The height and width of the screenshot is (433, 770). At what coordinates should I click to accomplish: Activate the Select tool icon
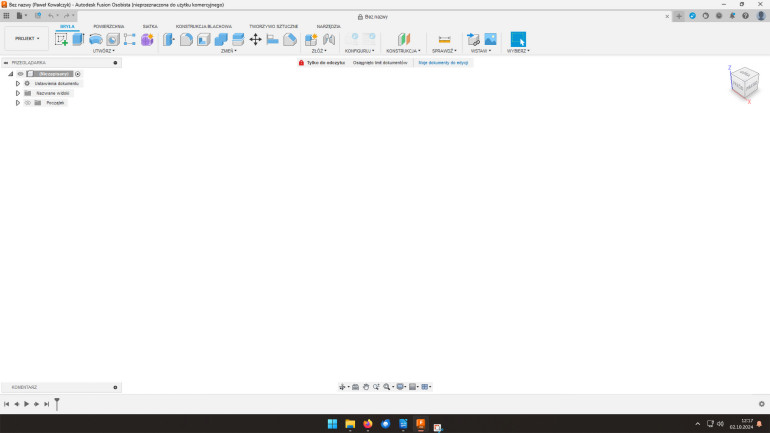click(x=518, y=39)
